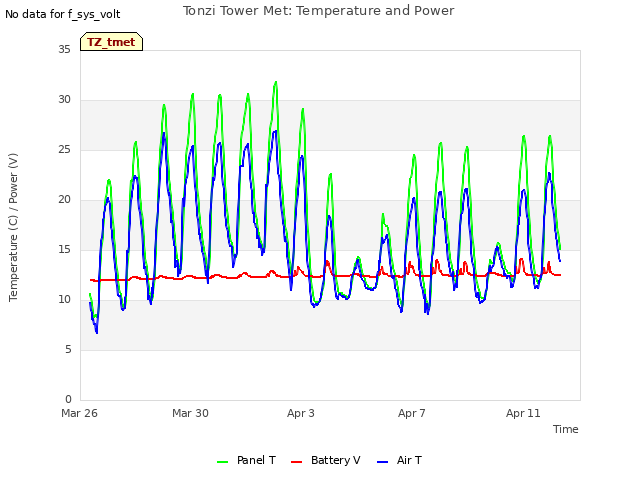Viewport: 640px width, 480px height.
Task: Click the green Panel T legend swatch
Action: click(x=222, y=462)
